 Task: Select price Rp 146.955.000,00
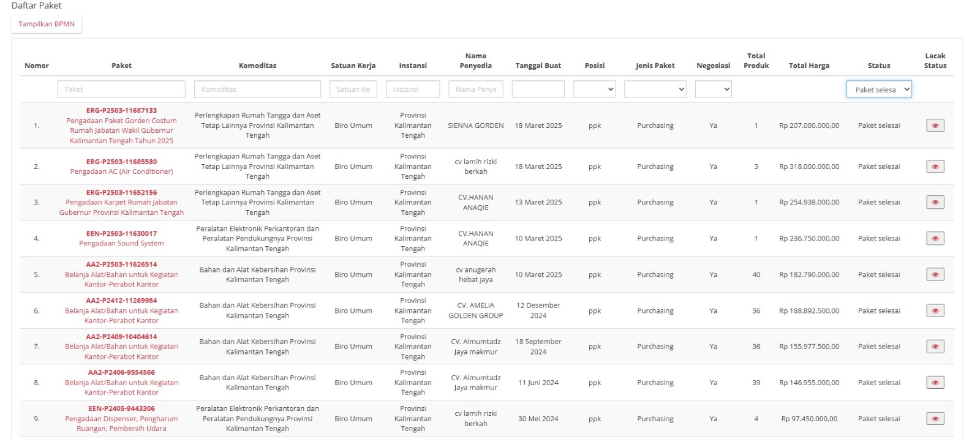tap(809, 383)
